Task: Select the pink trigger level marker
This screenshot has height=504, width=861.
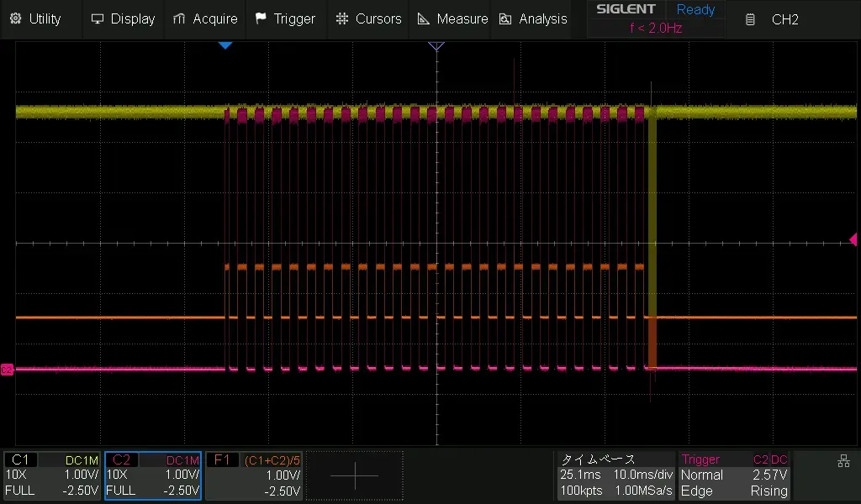Action: (x=853, y=240)
